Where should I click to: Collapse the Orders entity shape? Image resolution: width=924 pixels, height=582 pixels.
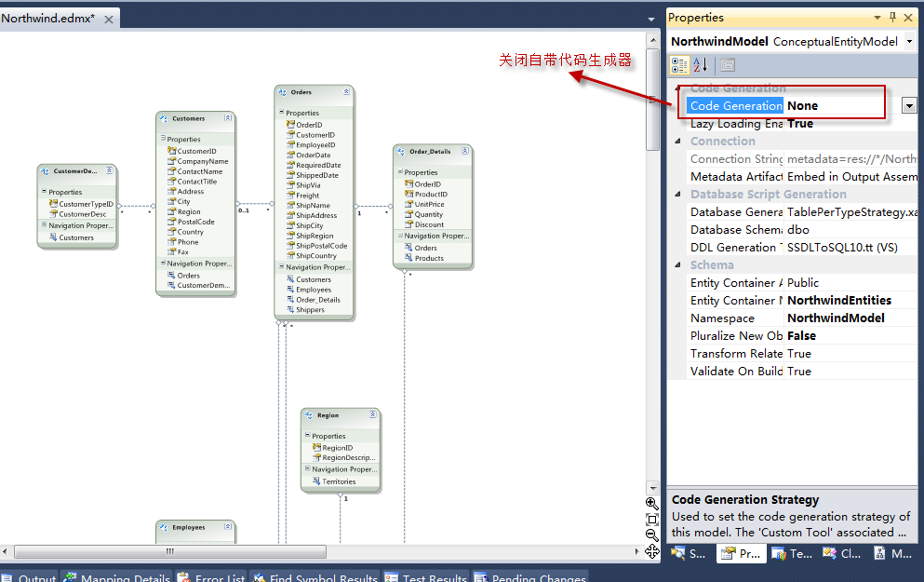[x=346, y=91]
